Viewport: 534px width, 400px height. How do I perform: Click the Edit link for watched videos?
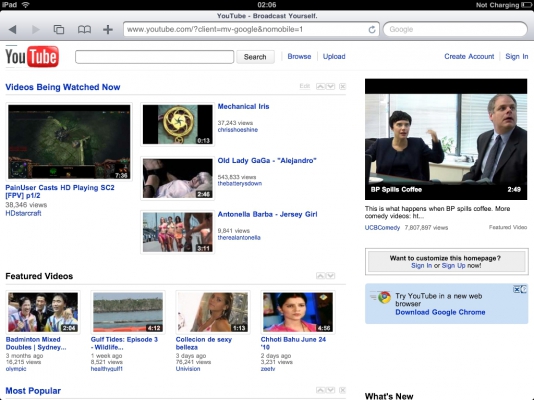pyautogui.click(x=304, y=86)
